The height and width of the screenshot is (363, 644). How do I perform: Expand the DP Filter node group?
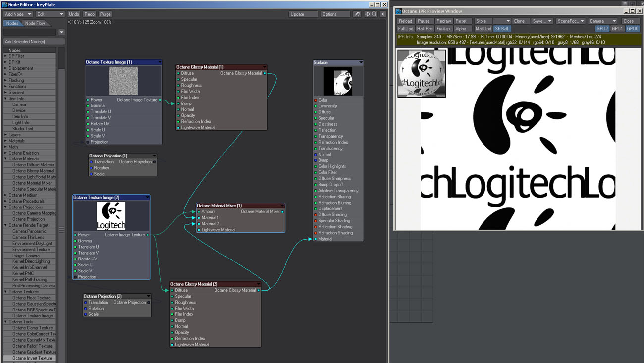tap(5, 56)
